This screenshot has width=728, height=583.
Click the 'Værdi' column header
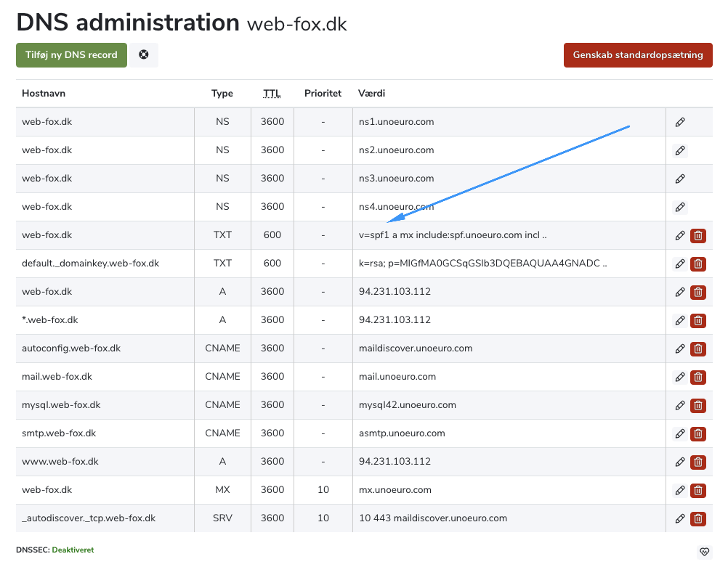(371, 93)
